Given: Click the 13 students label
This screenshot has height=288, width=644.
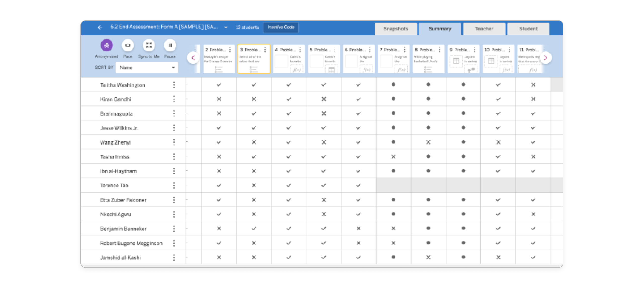Looking at the screenshot, I should (x=247, y=28).
